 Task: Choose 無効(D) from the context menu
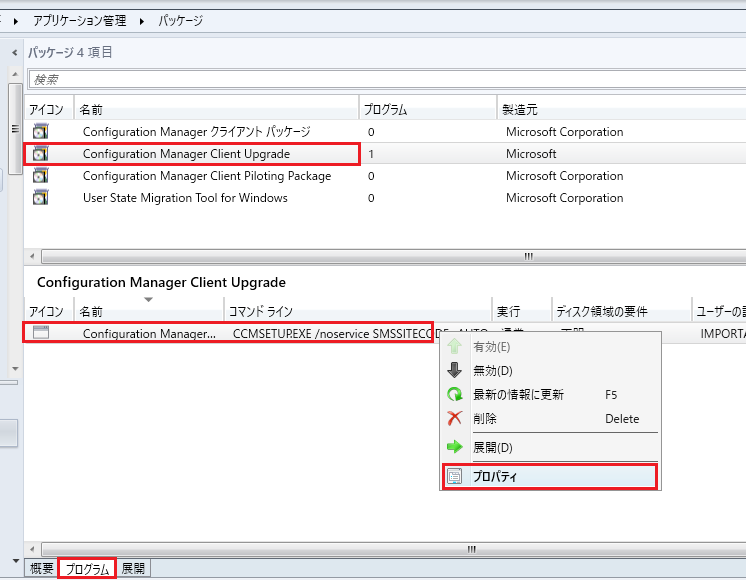[x=550, y=370]
